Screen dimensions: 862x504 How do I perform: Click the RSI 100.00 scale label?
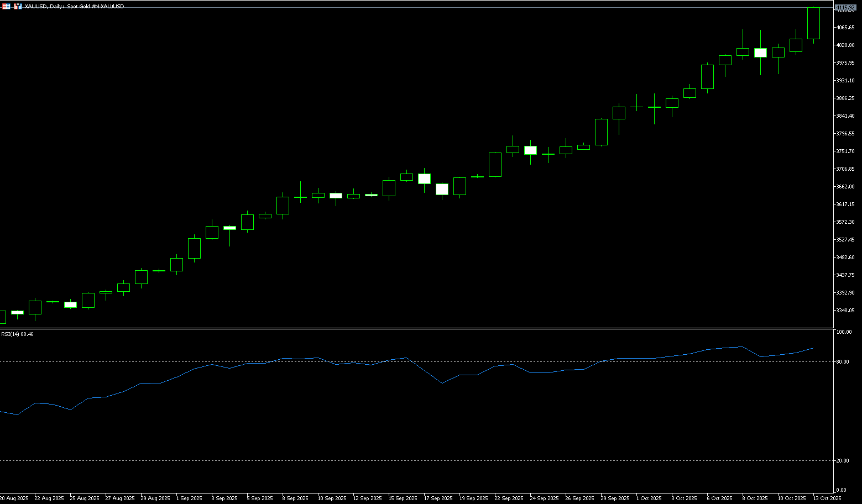click(x=844, y=332)
